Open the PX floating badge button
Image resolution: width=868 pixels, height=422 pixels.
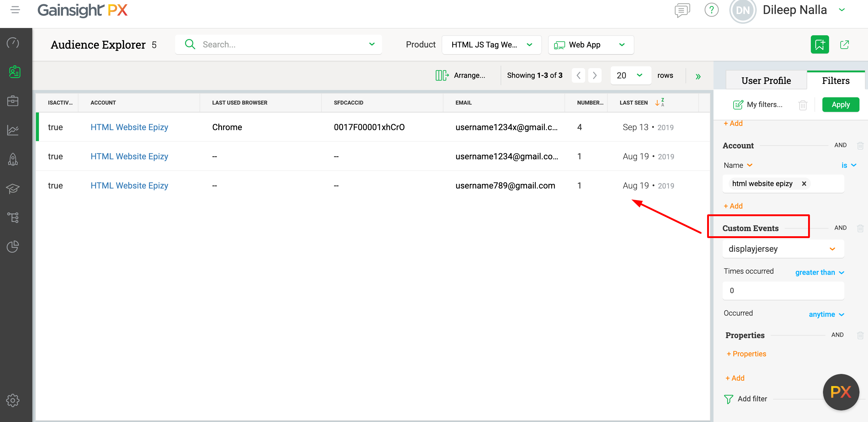click(841, 392)
